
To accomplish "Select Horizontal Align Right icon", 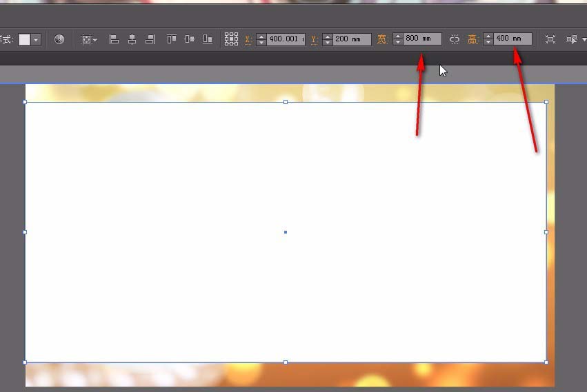I will 150,39.
